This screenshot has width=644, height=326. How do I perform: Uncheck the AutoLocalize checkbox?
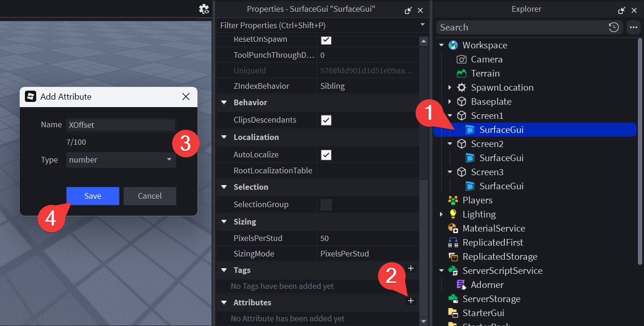pyautogui.click(x=326, y=155)
